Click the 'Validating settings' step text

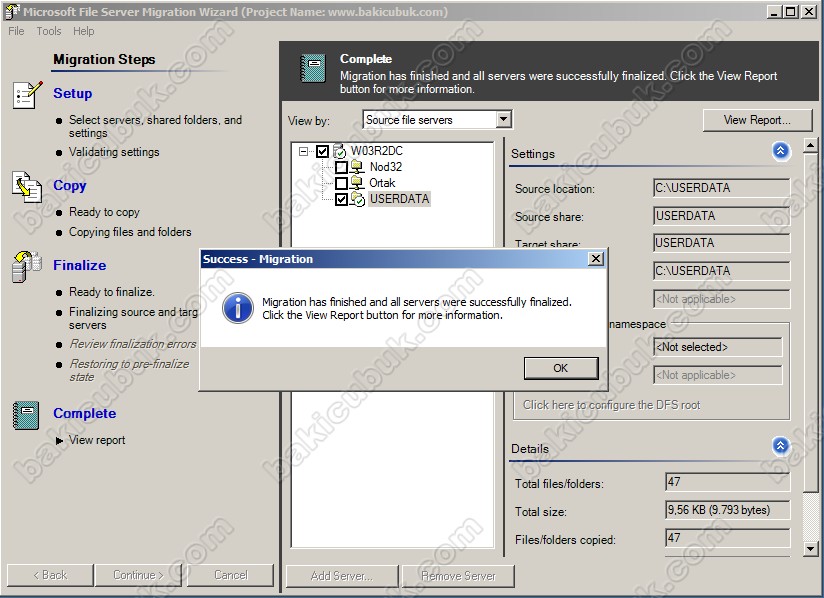[x=114, y=152]
